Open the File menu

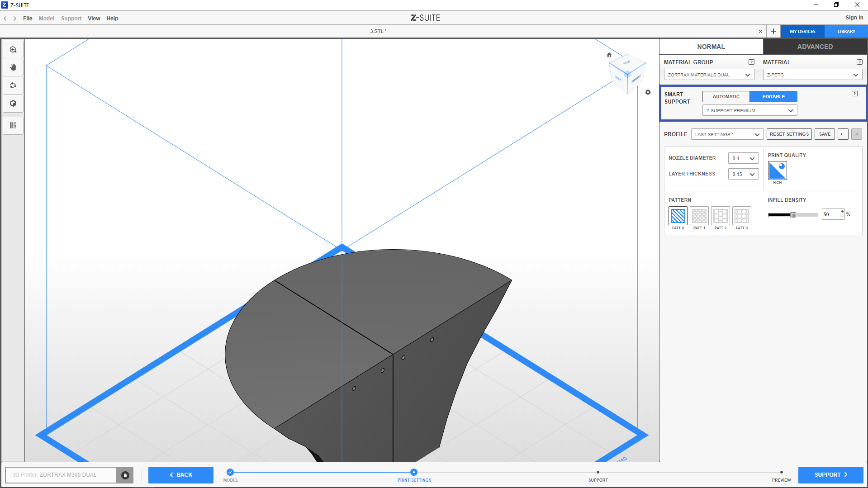click(28, 19)
